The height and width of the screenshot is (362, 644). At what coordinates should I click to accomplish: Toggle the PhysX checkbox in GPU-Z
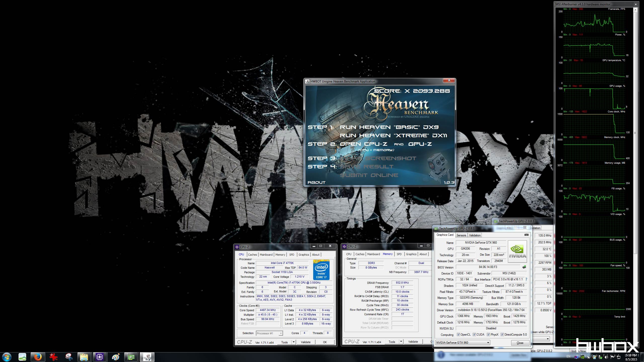click(488, 335)
